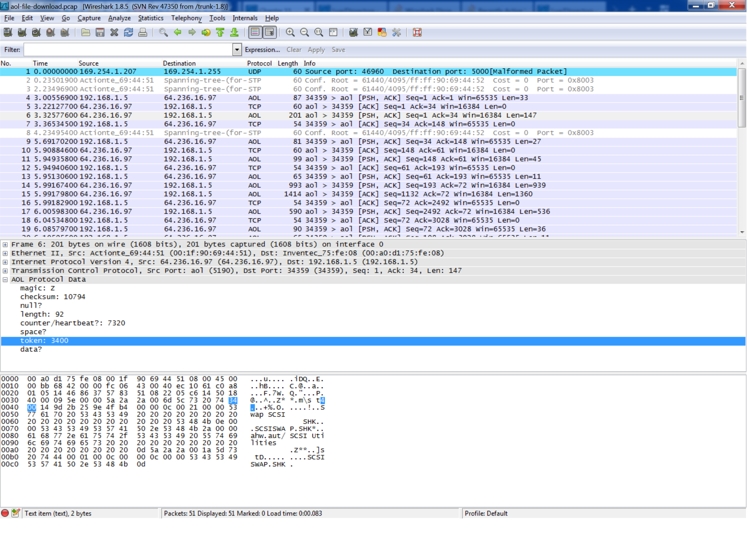Zoom out on packet text
The width and height of the screenshot is (748, 560).
click(304, 32)
